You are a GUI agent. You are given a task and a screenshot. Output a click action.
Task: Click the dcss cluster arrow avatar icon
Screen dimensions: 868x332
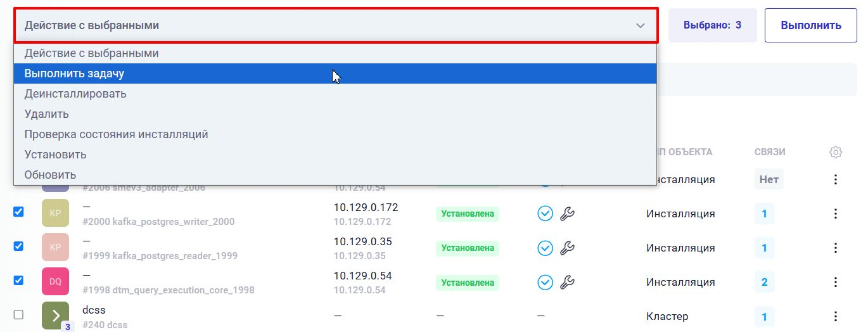tap(55, 316)
